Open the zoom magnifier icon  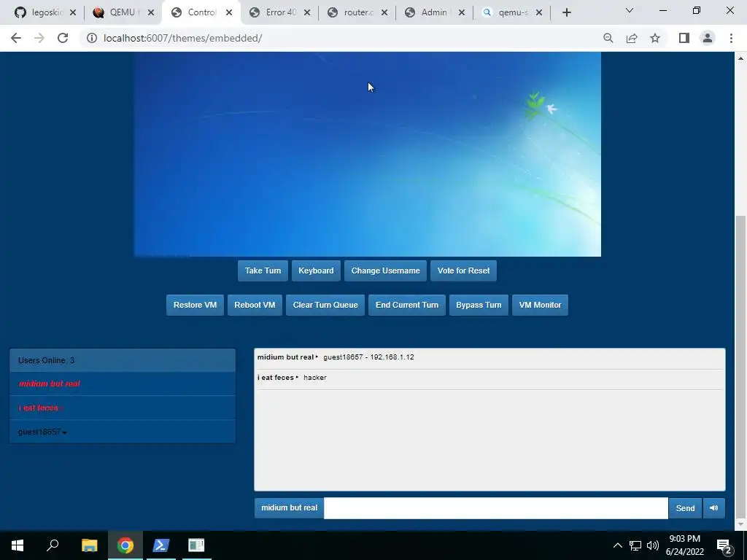tap(608, 38)
